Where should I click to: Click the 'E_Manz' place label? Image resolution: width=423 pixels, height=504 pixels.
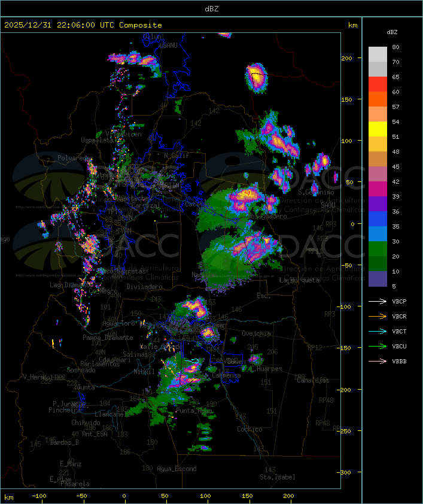point(71,464)
